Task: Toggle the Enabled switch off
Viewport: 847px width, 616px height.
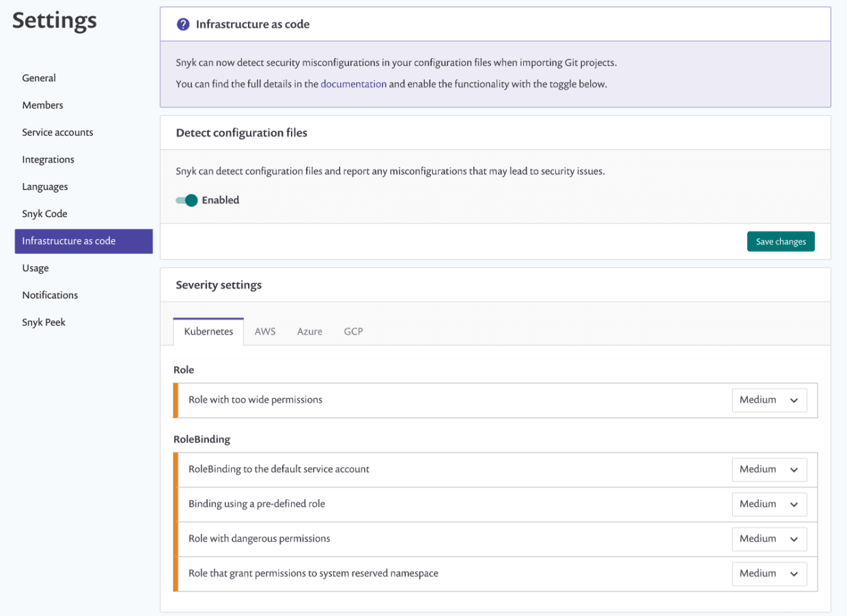Action: point(186,200)
